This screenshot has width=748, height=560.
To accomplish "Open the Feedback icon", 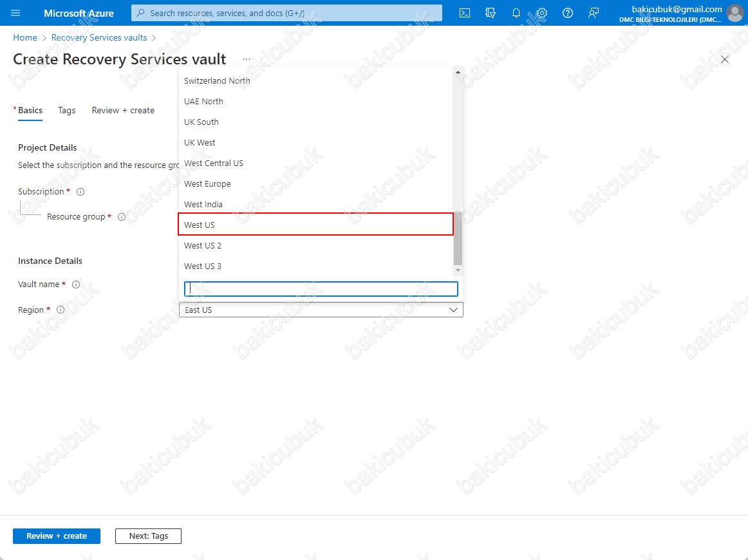I will pos(594,13).
